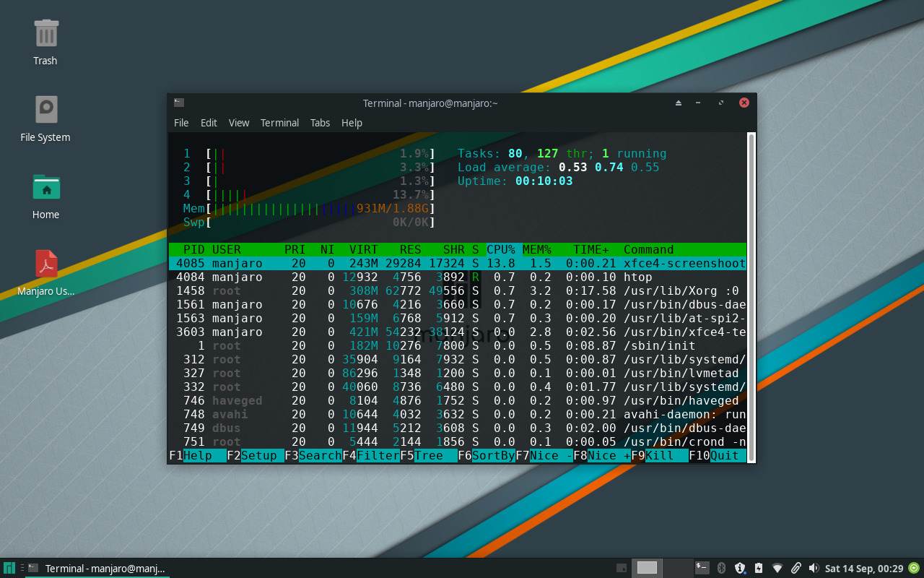Open the File menu in Terminal
Viewport: 924px width, 578px height.
(x=181, y=123)
